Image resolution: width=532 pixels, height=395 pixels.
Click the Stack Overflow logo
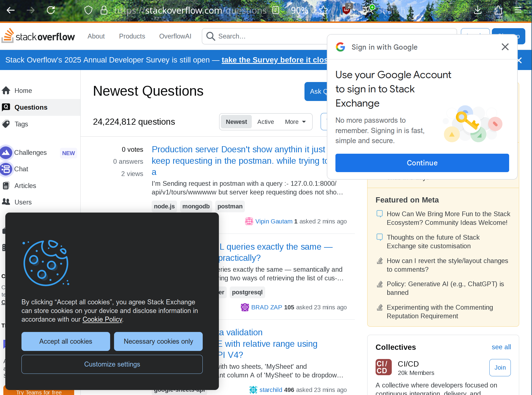(38, 36)
